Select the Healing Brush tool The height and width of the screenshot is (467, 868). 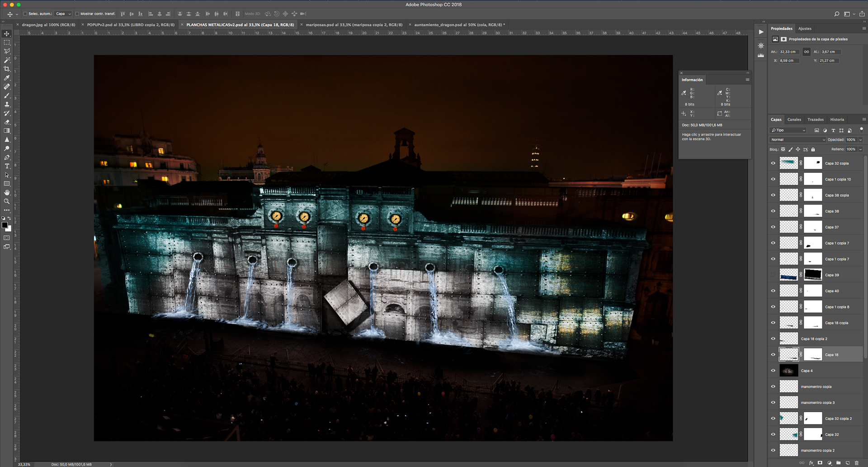point(7,86)
